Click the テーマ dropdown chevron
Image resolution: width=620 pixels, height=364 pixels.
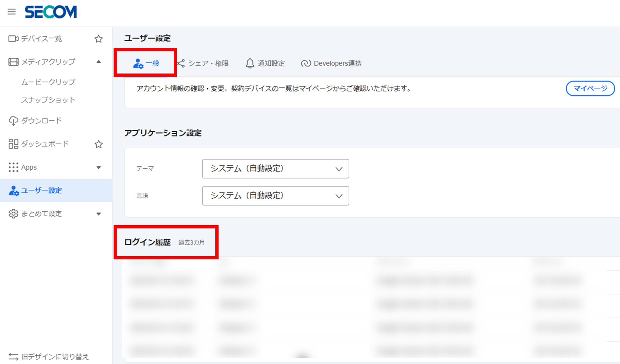(339, 169)
